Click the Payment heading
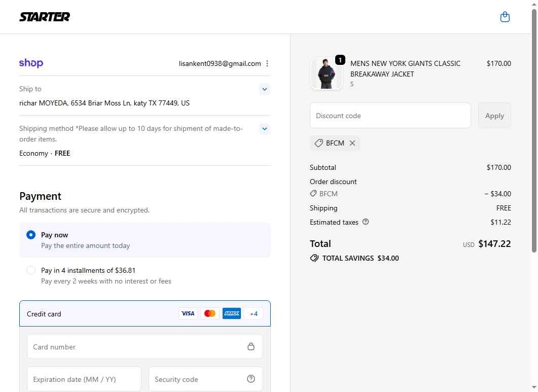The image size is (538, 392). coord(40,196)
